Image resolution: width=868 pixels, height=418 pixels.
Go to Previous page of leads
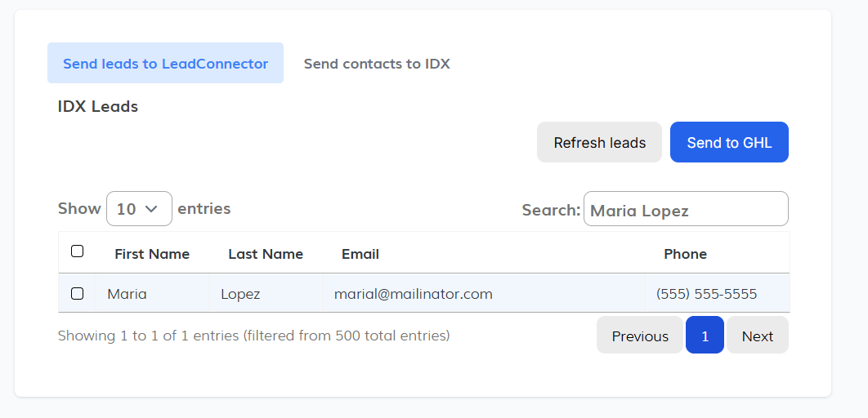pyautogui.click(x=640, y=336)
